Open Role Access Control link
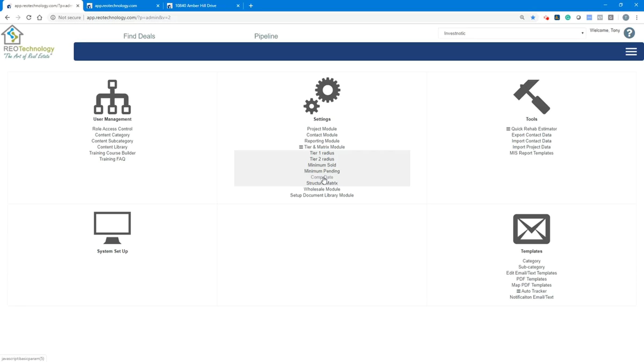This screenshot has height=362, width=644. pos(112,129)
